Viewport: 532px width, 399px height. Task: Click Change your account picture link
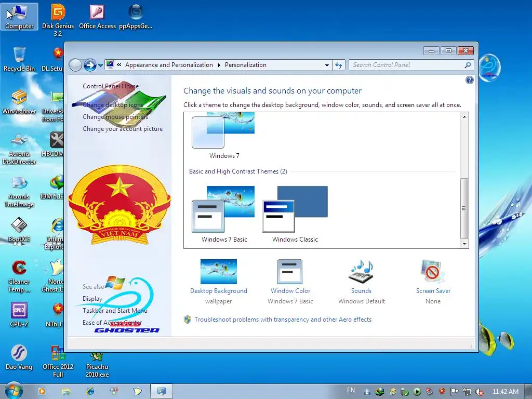[x=123, y=129]
